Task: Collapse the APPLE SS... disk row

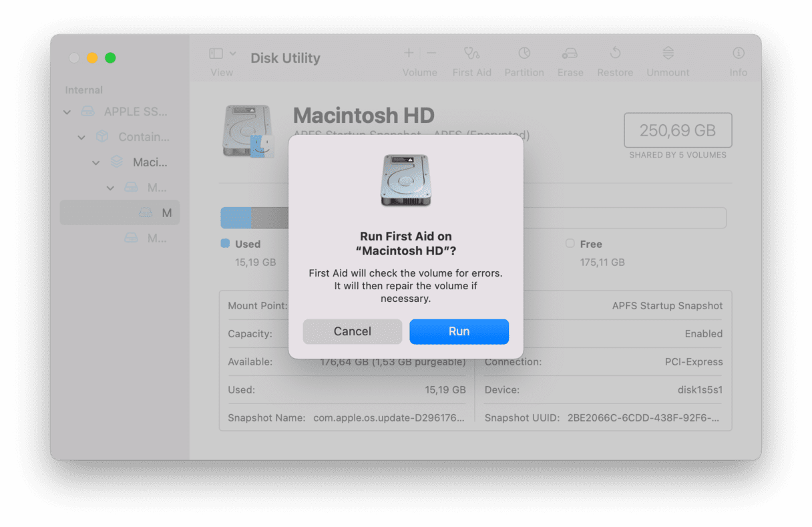Action: [67, 112]
